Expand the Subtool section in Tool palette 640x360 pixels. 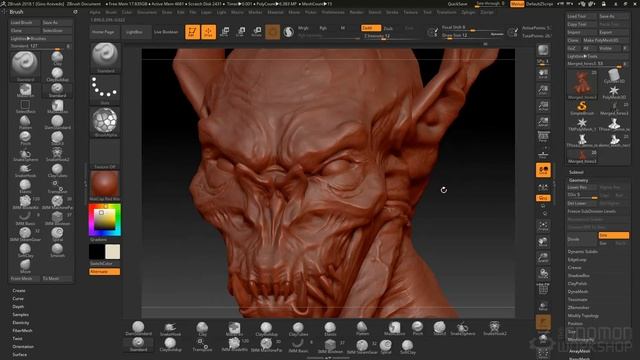coord(576,172)
